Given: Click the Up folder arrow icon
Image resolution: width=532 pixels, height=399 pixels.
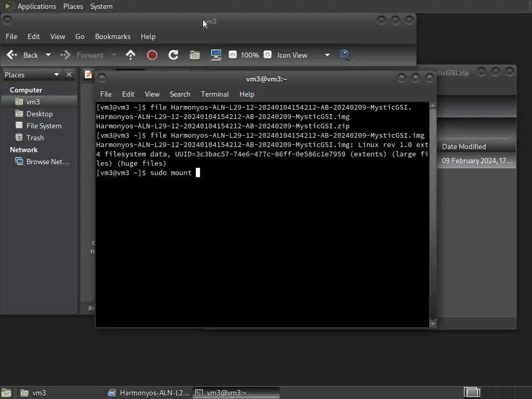Looking at the screenshot, I should coord(130,55).
